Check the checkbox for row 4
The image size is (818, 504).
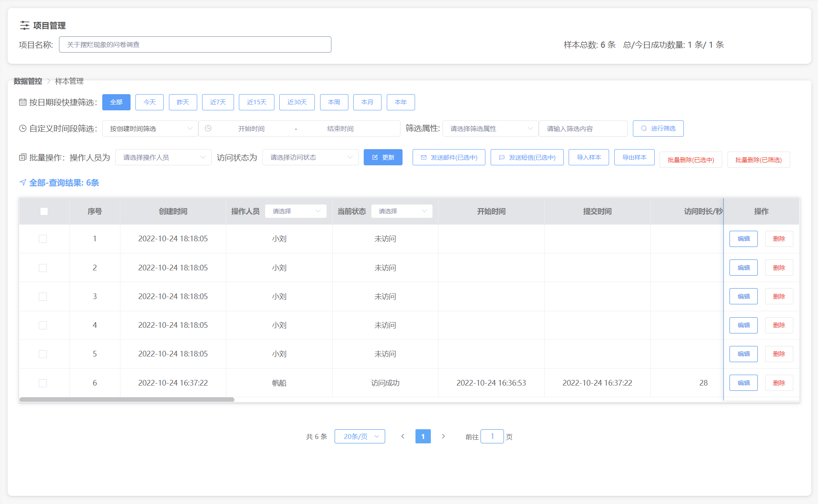(x=43, y=325)
